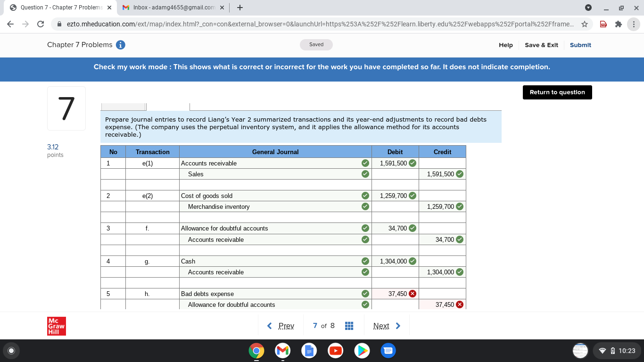
Task: Click Return to question button
Action: pyautogui.click(x=557, y=92)
